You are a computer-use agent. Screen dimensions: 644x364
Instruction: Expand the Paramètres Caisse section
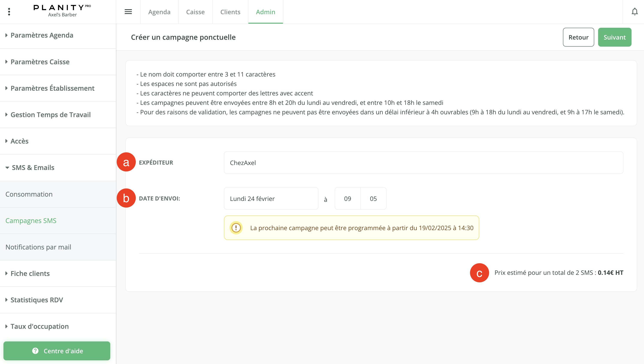coord(40,62)
